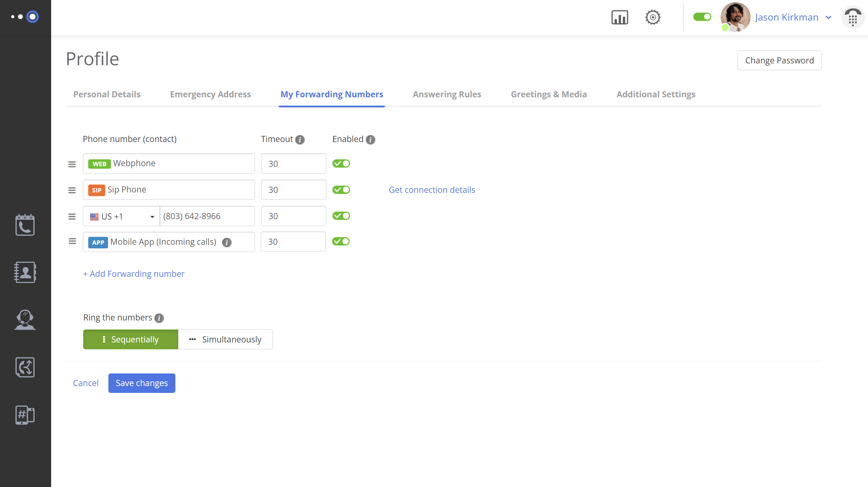Click the (803) 642-8966 phone number field

click(x=207, y=216)
